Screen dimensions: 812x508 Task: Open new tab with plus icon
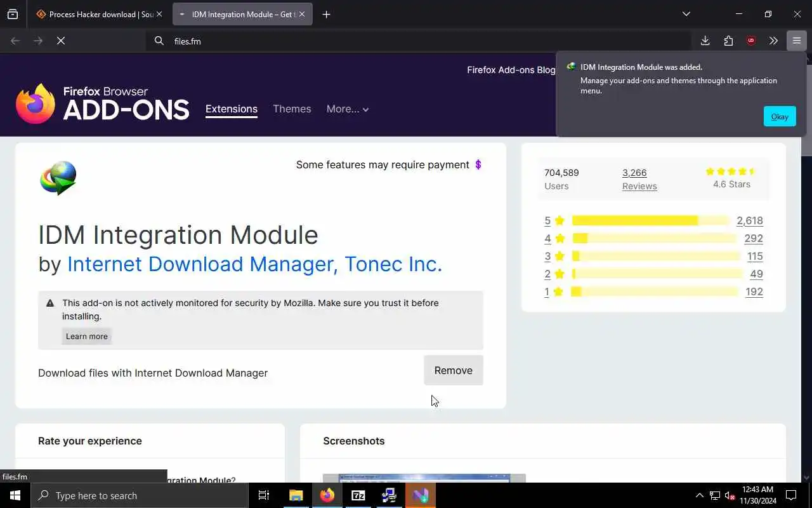click(326, 14)
